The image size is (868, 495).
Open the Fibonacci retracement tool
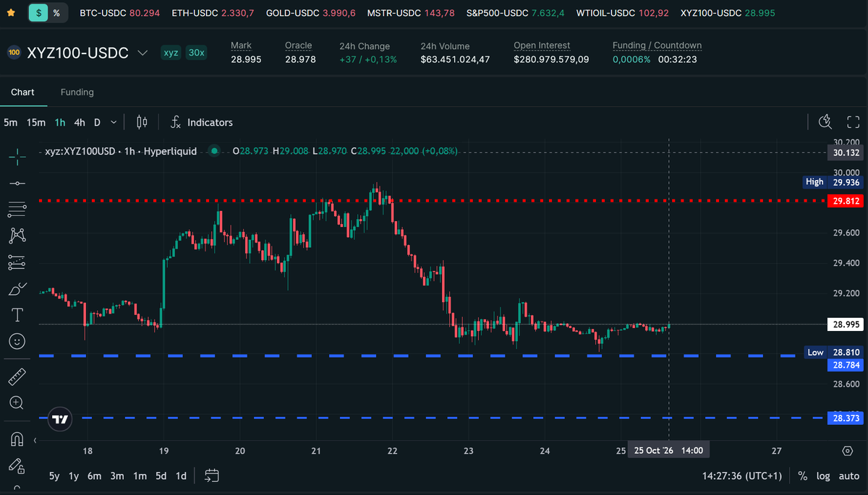[17, 210]
